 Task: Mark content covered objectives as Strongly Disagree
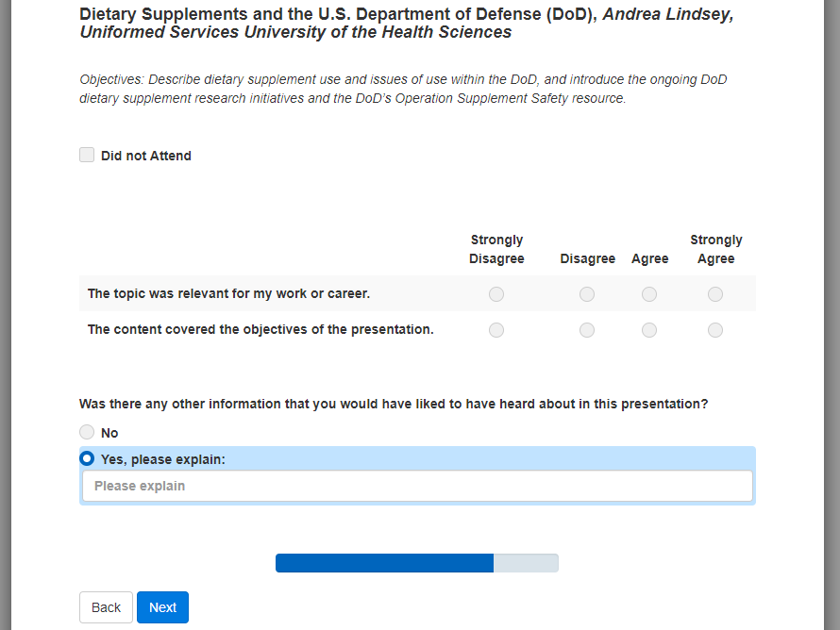click(x=496, y=330)
